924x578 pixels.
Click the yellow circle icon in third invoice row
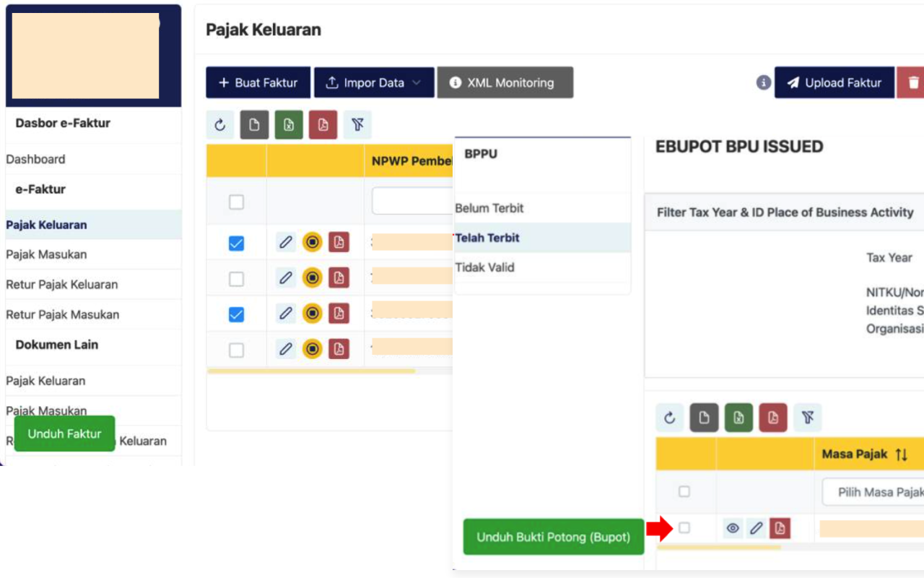coord(312,313)
